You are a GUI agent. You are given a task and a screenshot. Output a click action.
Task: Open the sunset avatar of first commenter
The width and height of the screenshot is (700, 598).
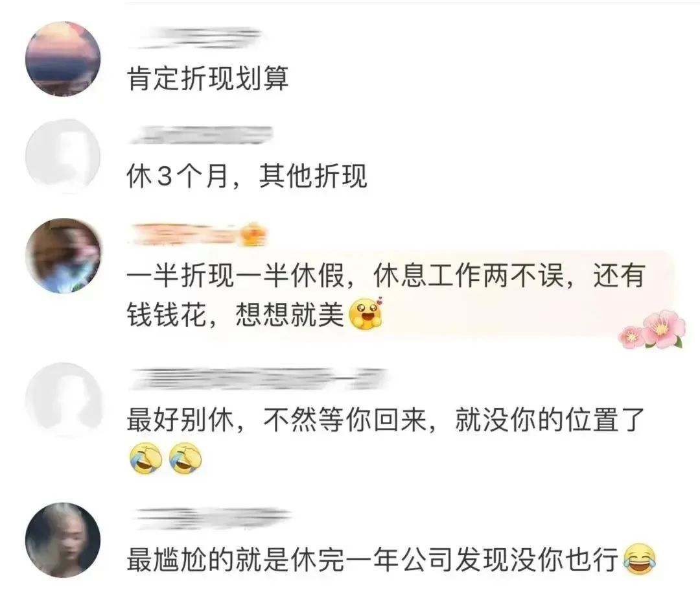tap(62, 58)
